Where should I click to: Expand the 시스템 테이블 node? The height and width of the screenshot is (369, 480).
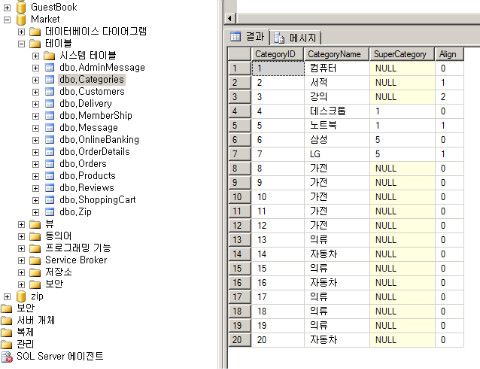pos(36,56)
